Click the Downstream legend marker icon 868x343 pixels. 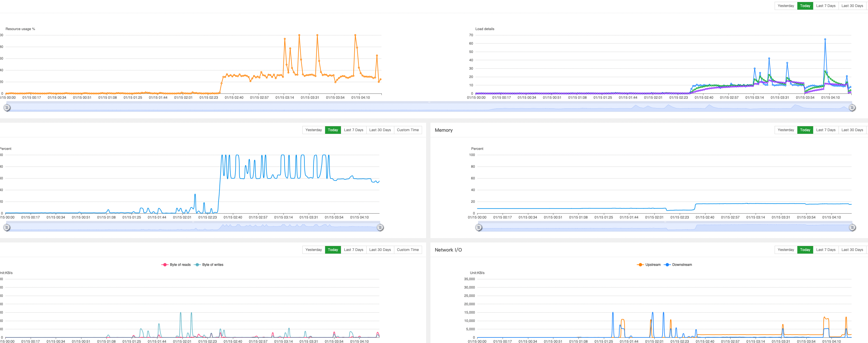(x=667, y=264)
